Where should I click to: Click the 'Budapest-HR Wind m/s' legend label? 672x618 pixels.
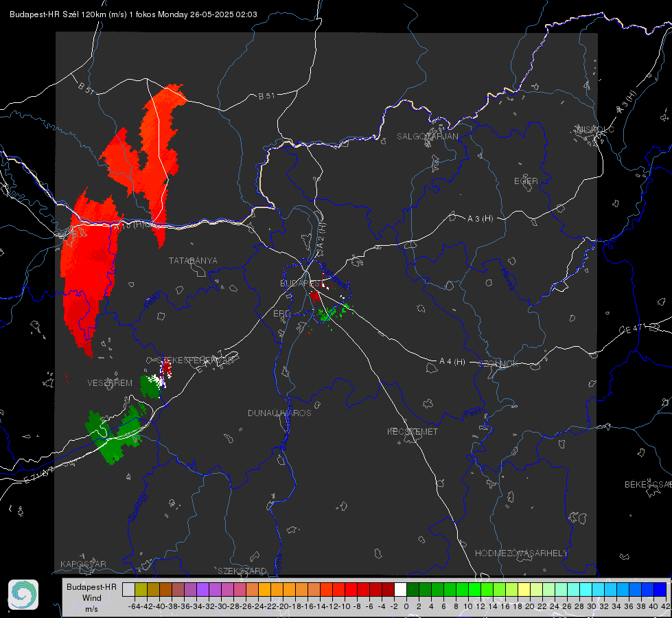click(91, 597)
